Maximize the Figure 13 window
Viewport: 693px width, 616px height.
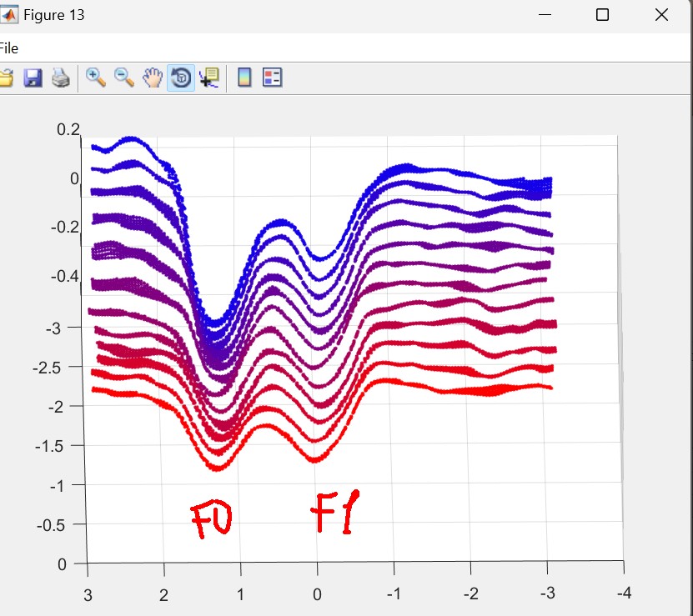pyautogui.click(x=603, y=15)
